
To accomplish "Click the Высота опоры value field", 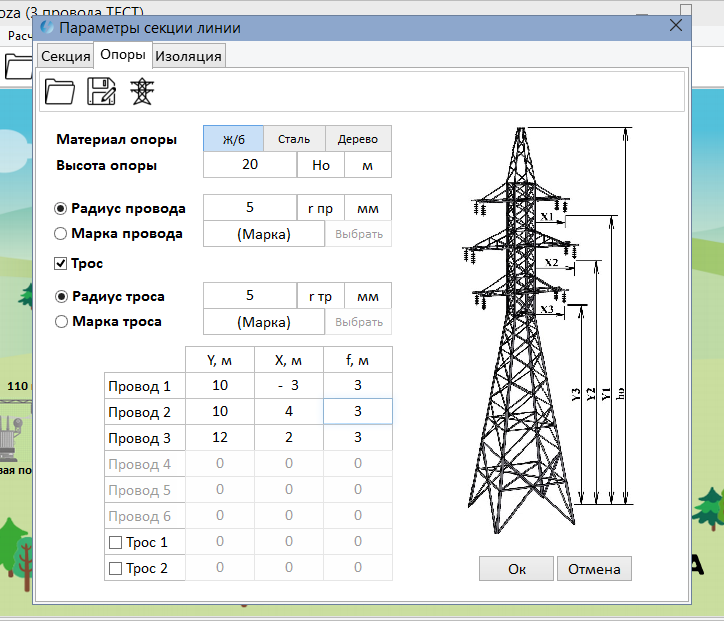I will tap(250, 165).
